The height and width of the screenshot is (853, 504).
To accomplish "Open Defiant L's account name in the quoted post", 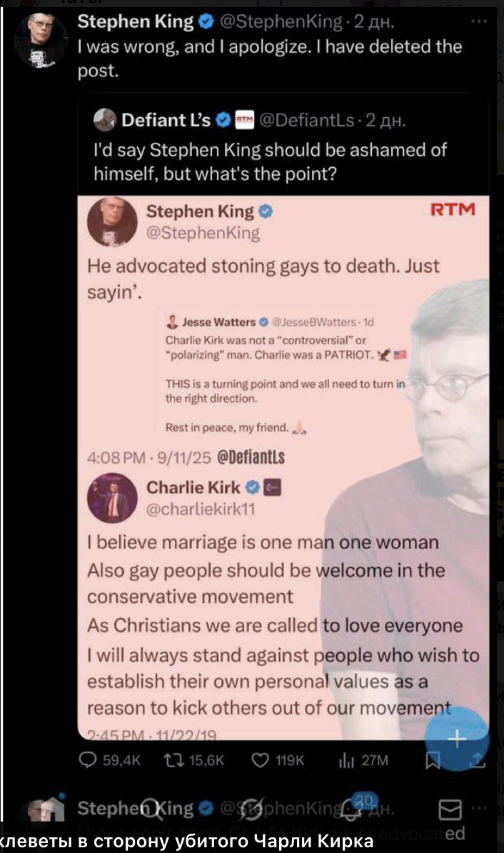I will pos(166,120).
